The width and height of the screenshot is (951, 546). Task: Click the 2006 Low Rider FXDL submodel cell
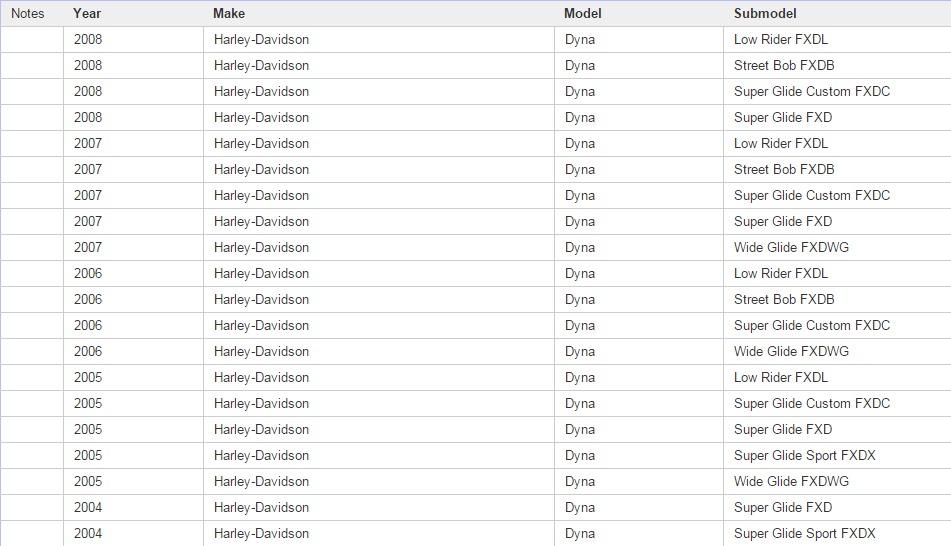[x=781, y=274]
